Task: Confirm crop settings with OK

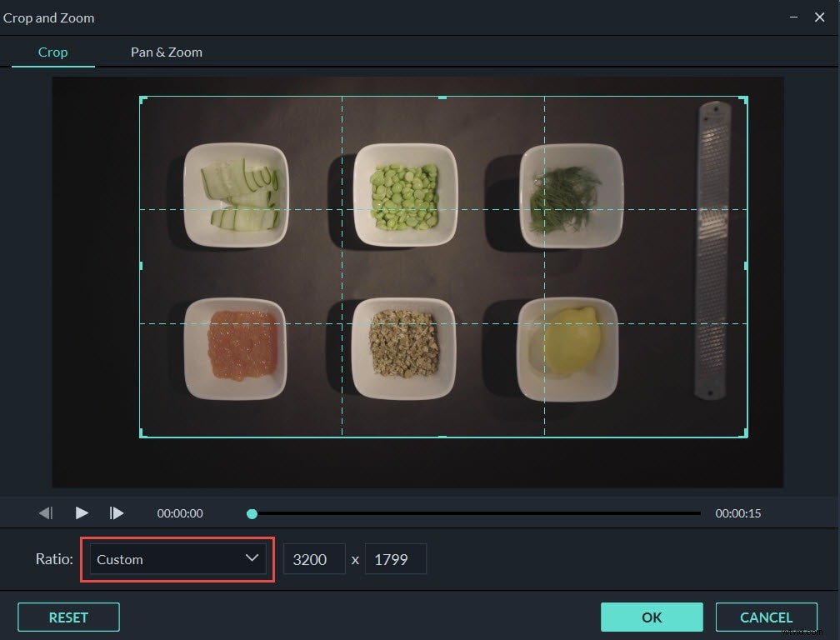Action: 652,617
